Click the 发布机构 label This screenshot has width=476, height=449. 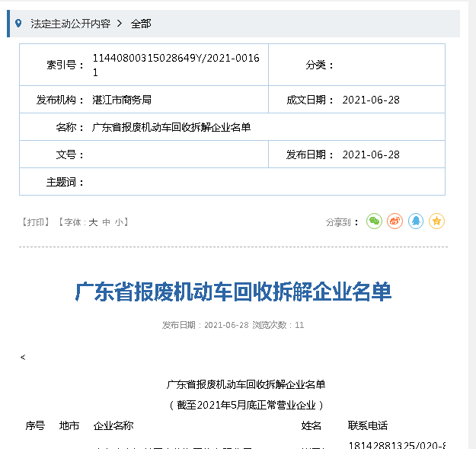point(60,100)
